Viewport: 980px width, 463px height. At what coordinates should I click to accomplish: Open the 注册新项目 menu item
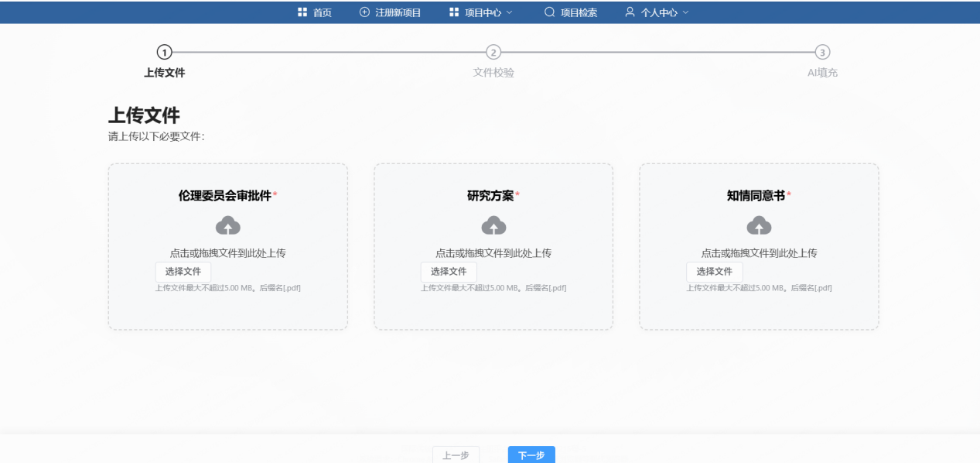[x=397, y=12]
